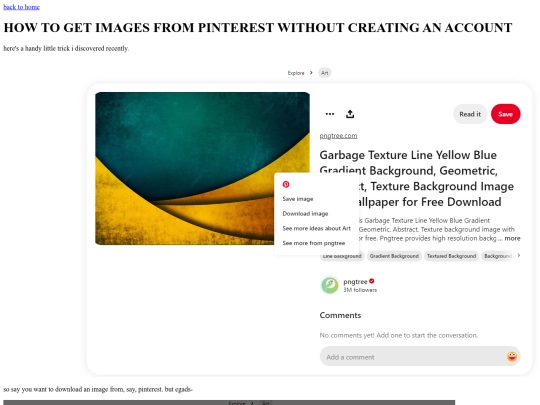Viewport: 540px width, 405px height.
Task: Open the emoji picker in comment box
Action: [x=512, y=356]
